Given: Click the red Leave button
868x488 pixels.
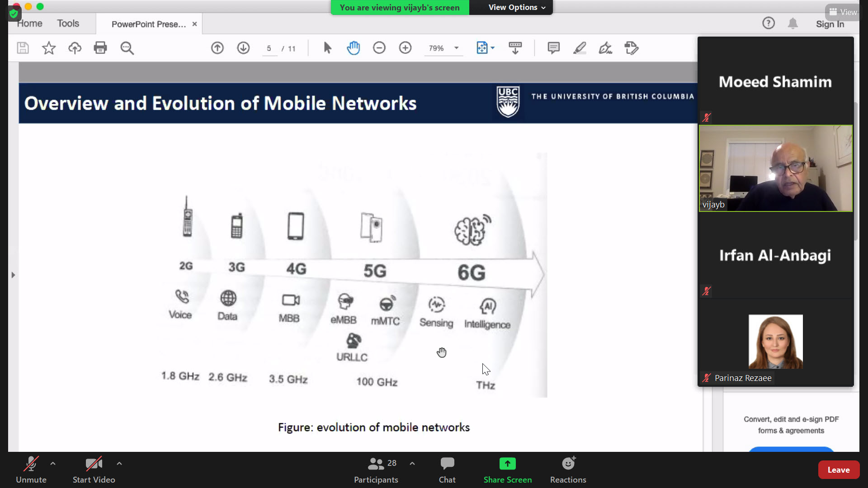Looking at the screenshot, I should (x=838, y=470).
